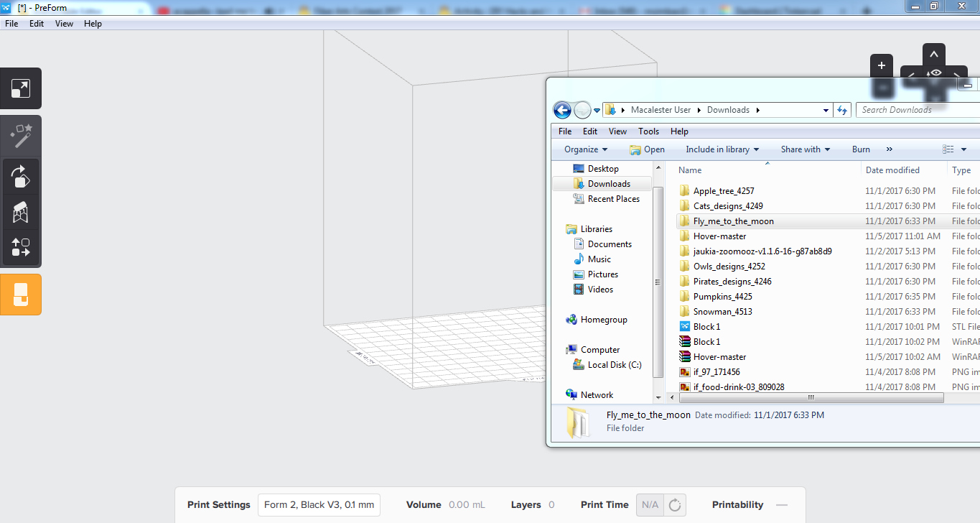Refresh the print time estimate
The image size is (980, 523).
pos(675,505)
